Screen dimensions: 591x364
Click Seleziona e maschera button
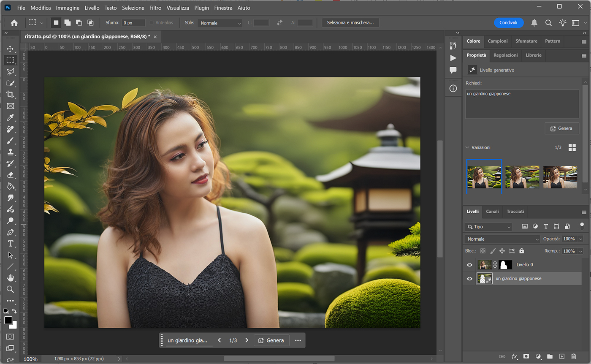(350, 23)
